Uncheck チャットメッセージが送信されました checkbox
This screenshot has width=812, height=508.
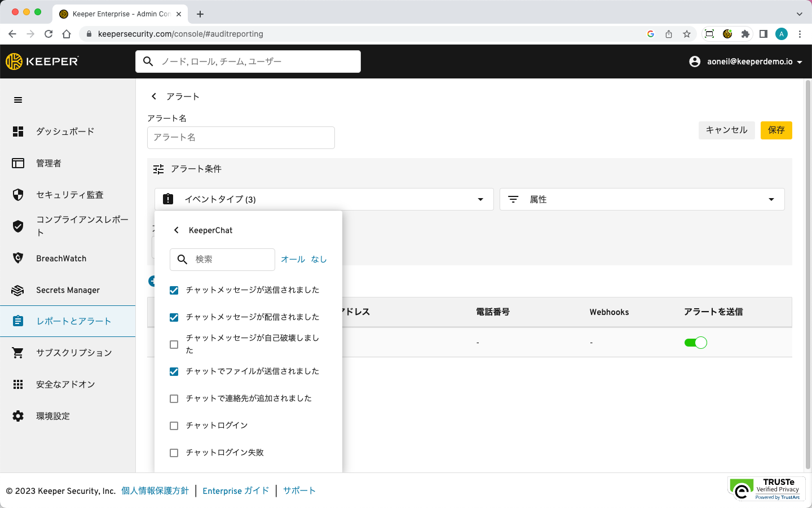174,290
